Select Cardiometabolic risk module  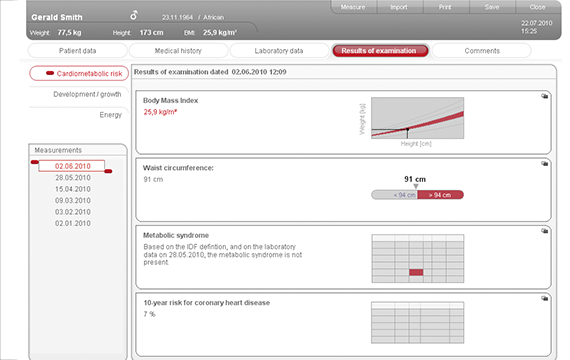pos(79,73)
